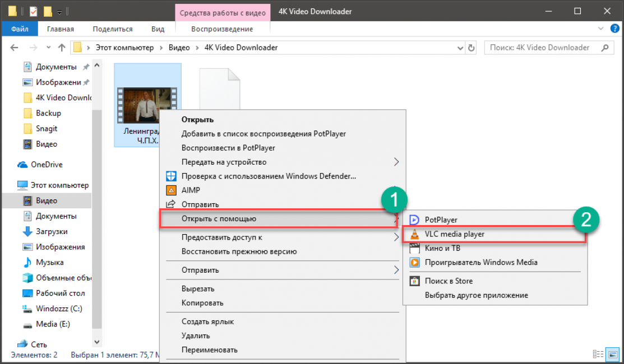Click the Проигрыватель Windows Media icon
The width and height of the screenshot is (624, 364).
[x=414, y=262]
